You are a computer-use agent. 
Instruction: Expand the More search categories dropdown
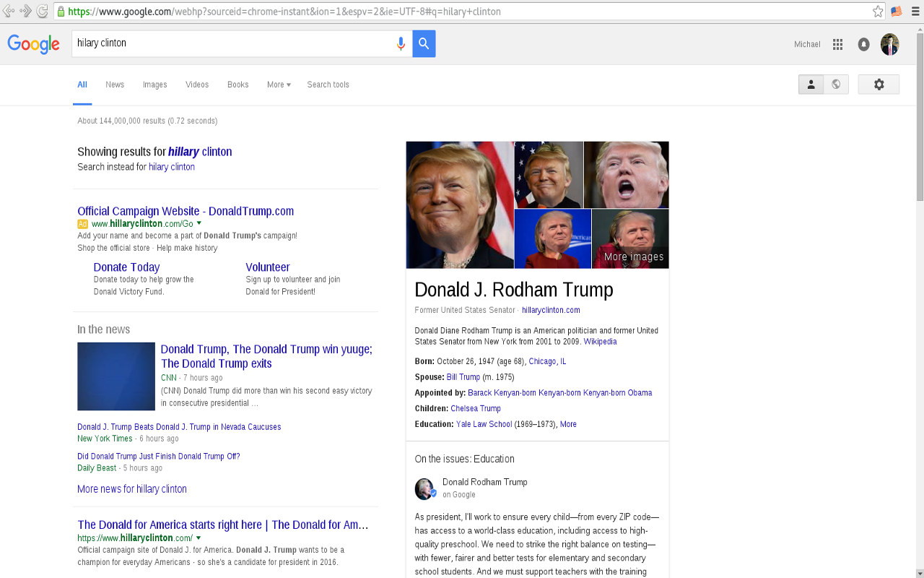click(279, 85)
